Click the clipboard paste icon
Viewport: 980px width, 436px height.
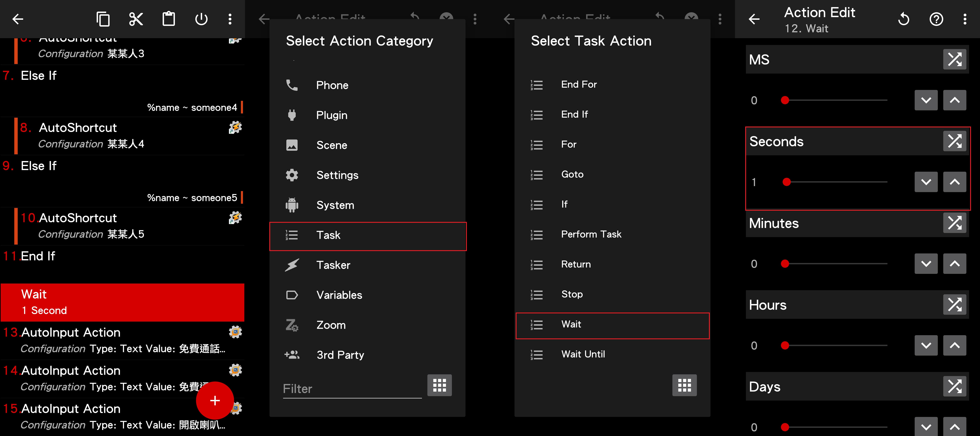coord(169,19)
